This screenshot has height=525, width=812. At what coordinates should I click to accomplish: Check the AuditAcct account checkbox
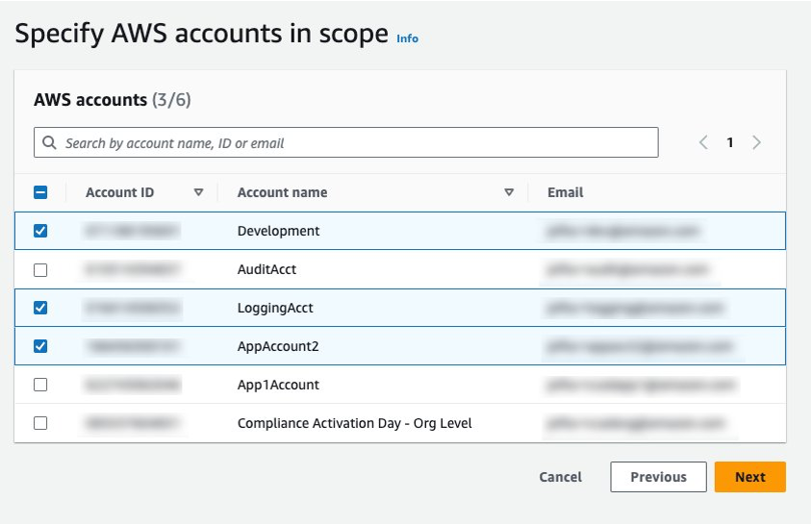[x=40, y=270]
